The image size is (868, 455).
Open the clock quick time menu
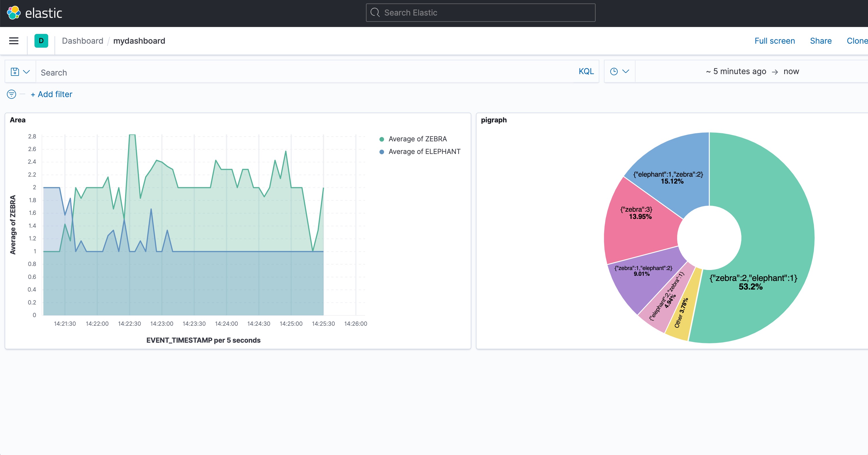point(614,72)
